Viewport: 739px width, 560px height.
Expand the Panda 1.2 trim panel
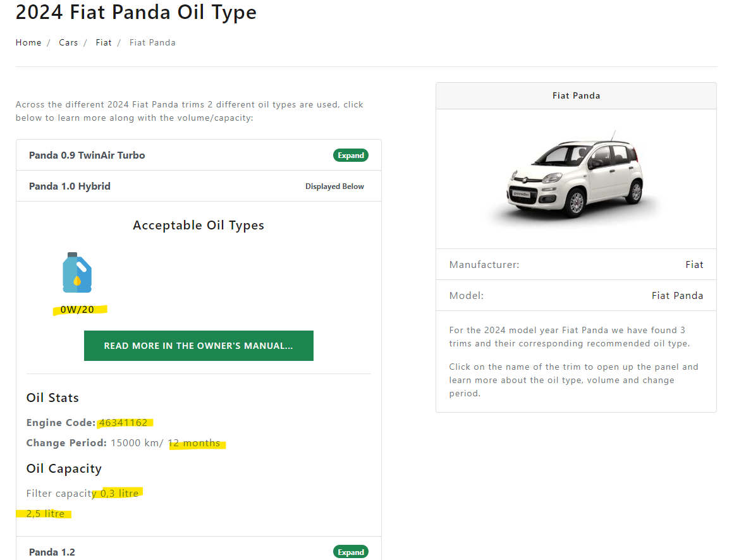pyautogui.click(x=351, y=552)
